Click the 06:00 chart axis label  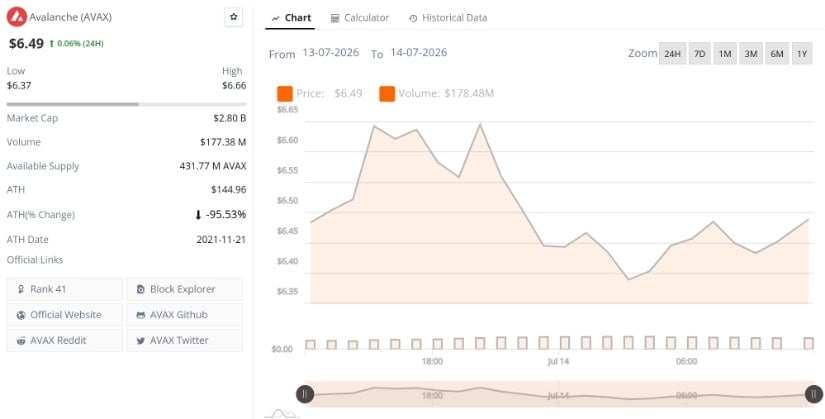click(x=687, y=362)
